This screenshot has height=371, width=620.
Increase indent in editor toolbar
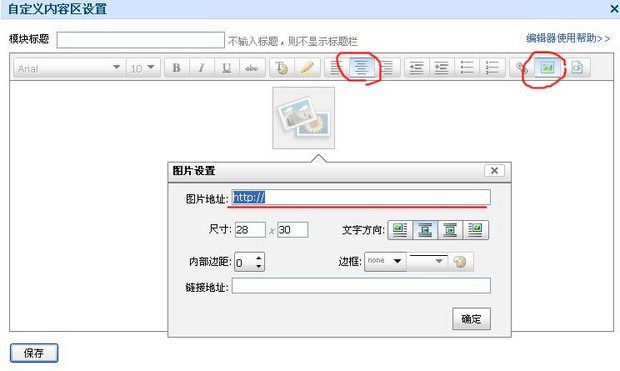(x=442, y=68)
